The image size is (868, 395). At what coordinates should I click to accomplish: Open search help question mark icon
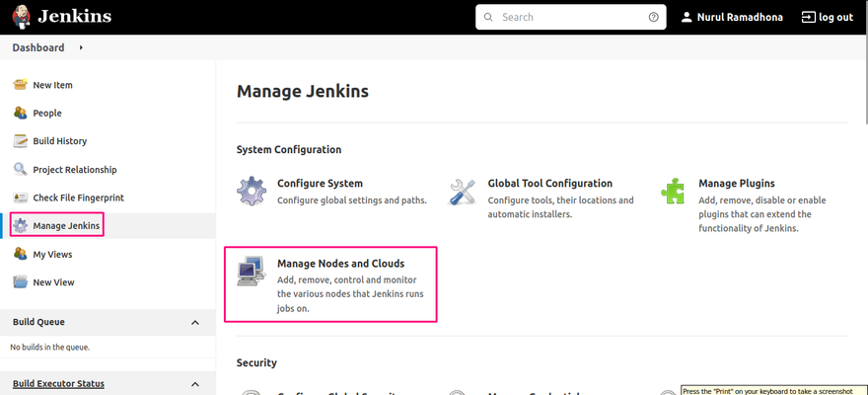pos(653,17)
